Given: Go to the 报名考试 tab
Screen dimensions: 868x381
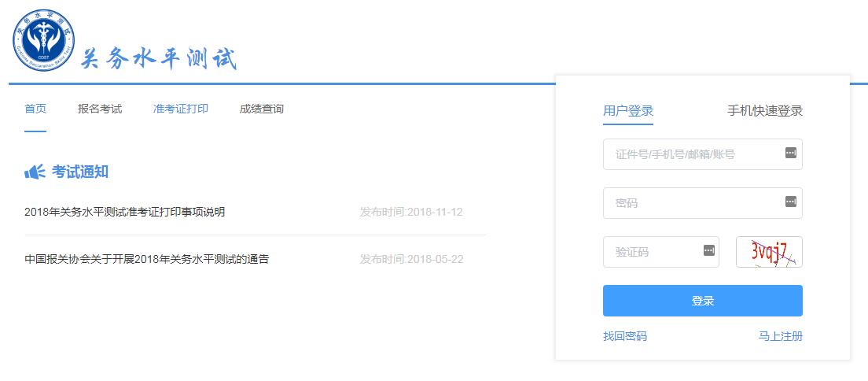Looking at the screenshot, I should pos(100,109).
